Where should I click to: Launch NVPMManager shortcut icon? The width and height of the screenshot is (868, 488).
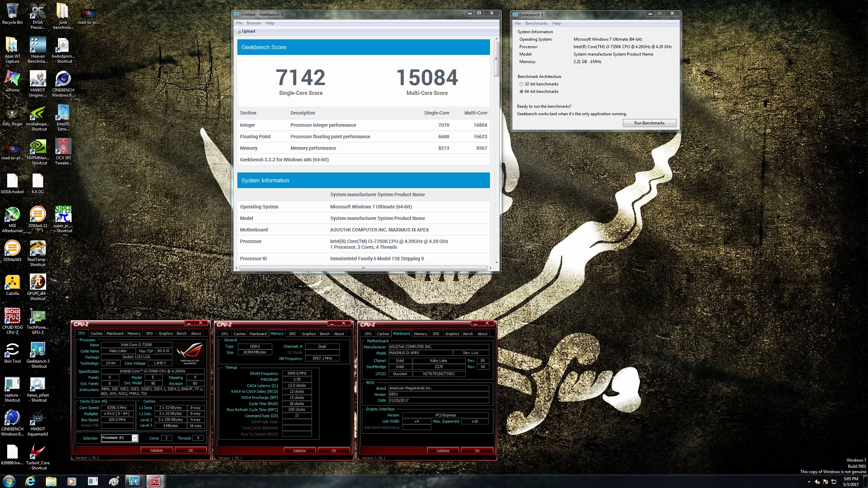(38, 152)
